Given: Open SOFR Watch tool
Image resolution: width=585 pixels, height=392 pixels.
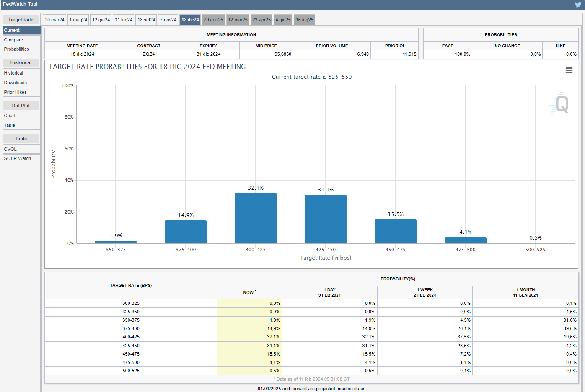Looking at the screenshot, I should (x=21, y=158).
